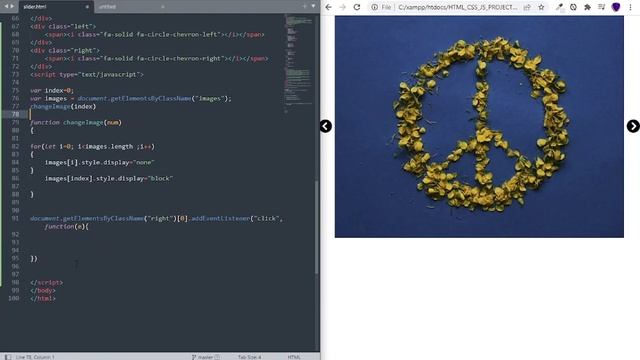Click the fa-circle-chevron-left span line

pyautogui.click(x=155, y=35)
